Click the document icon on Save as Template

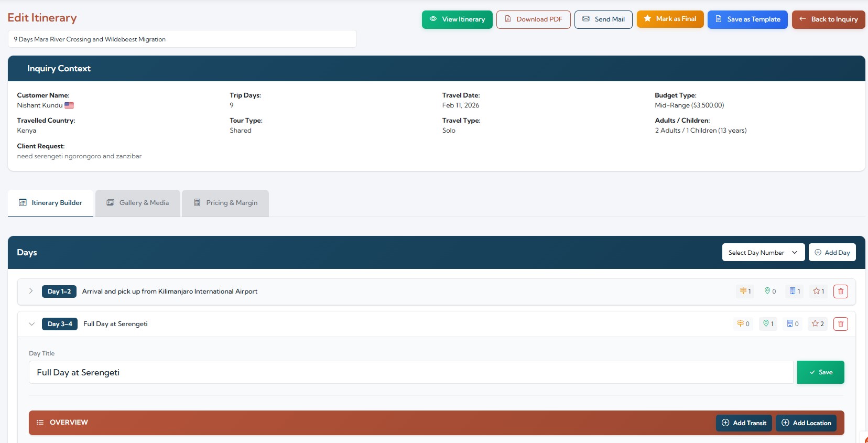click(x=719, y=19)
